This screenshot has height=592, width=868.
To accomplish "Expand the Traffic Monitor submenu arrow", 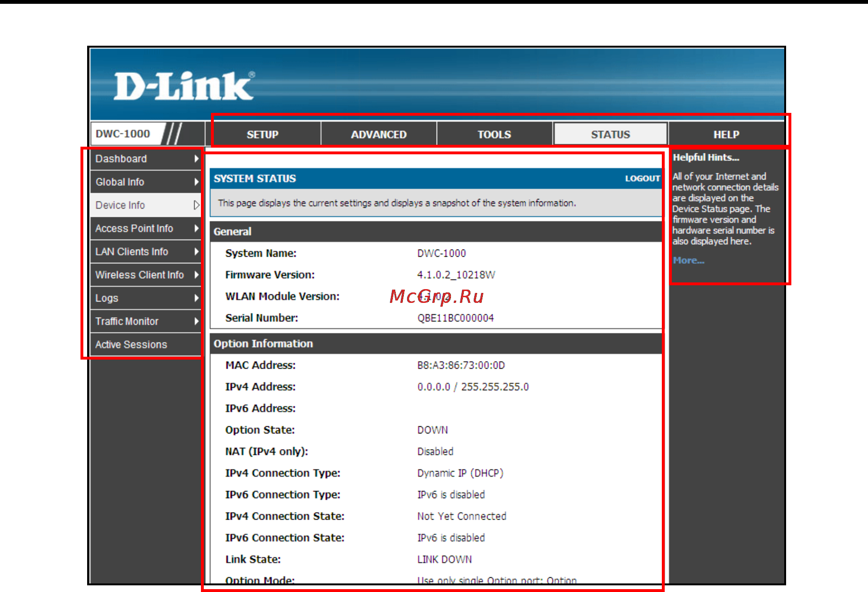I will tap(196, 321).
